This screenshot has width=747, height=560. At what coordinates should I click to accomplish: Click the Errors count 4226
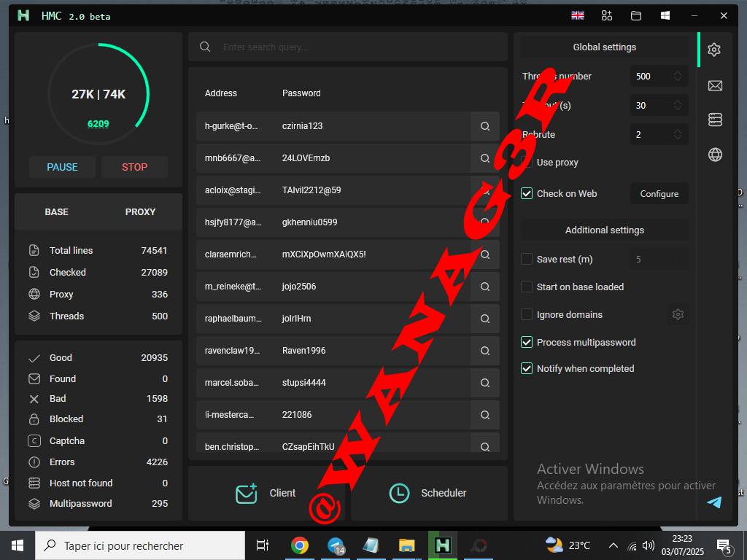click(x=158, y=462)
